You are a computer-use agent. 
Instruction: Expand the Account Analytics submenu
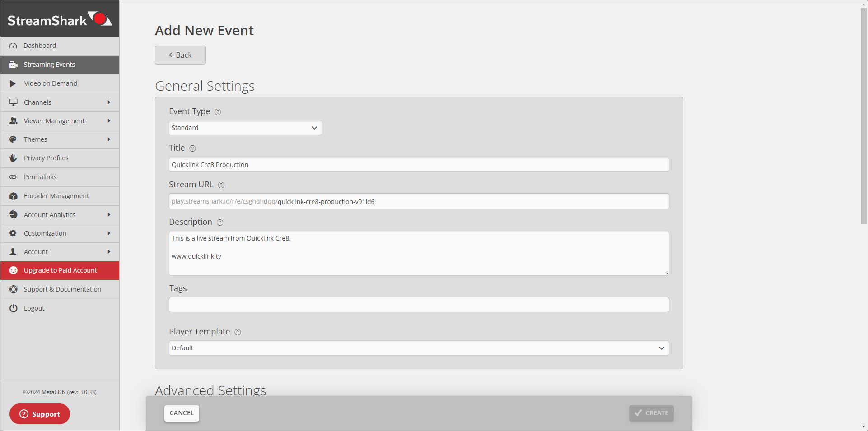click(x=109, y=215)
